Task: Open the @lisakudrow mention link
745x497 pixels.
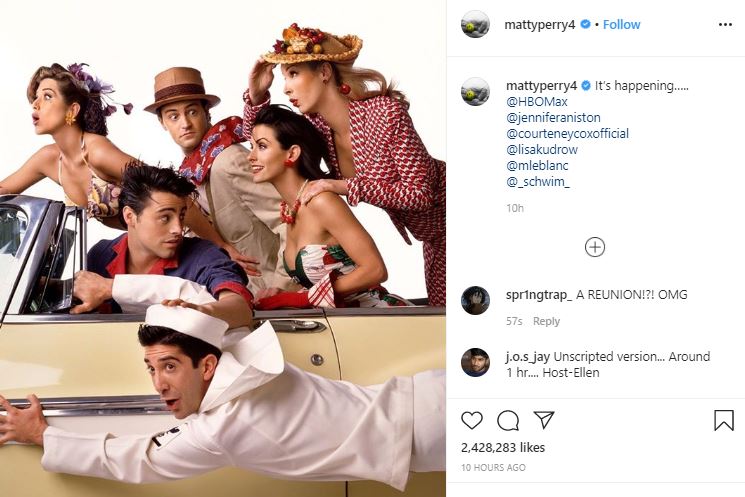Action: tap(542, 150)
